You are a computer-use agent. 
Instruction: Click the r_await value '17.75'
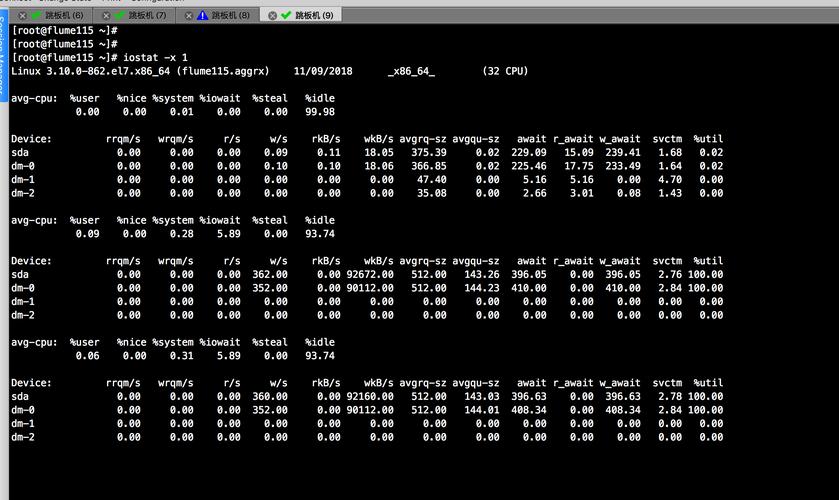tap(579, 166)
